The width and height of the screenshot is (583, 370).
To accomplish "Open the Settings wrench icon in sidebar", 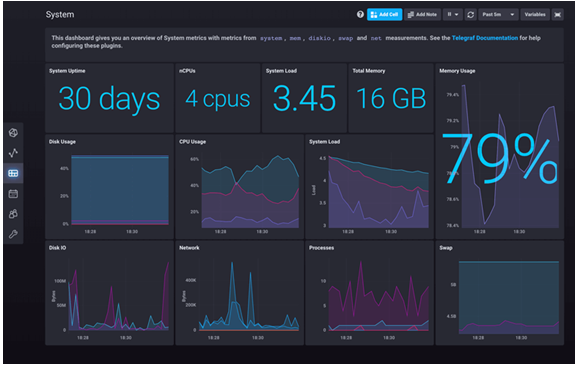I will [x=13, y=234].
